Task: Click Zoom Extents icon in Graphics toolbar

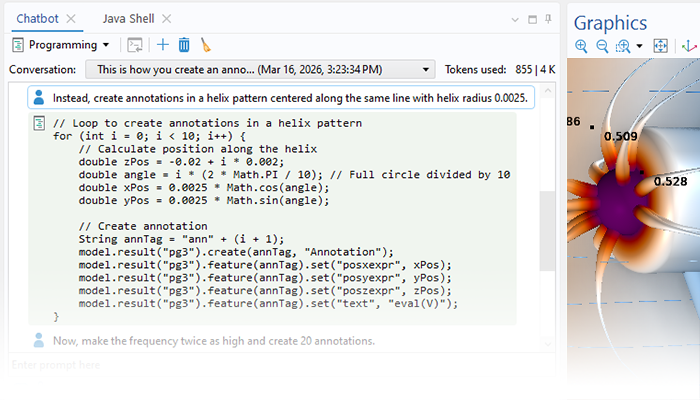Action: [660, 46]
